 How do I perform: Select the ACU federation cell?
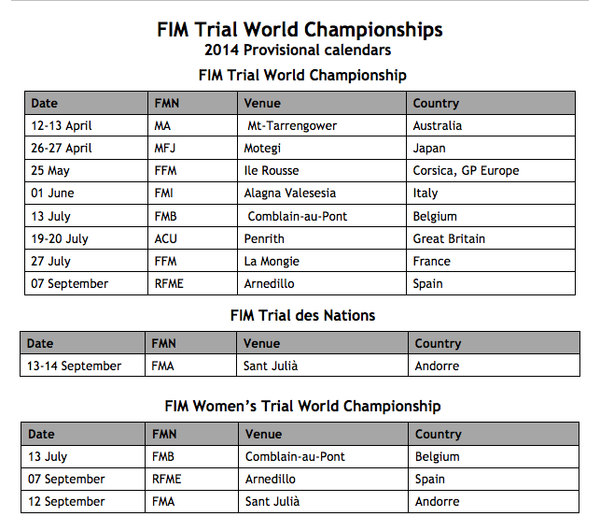[x=192, y=239]
